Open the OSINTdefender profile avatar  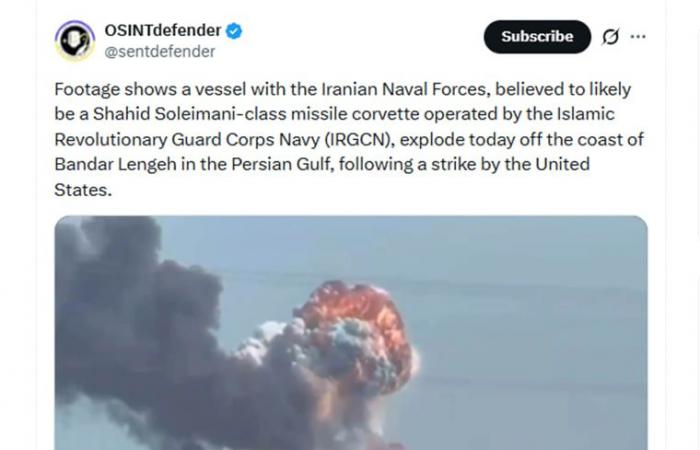click(x=75, y=41)
